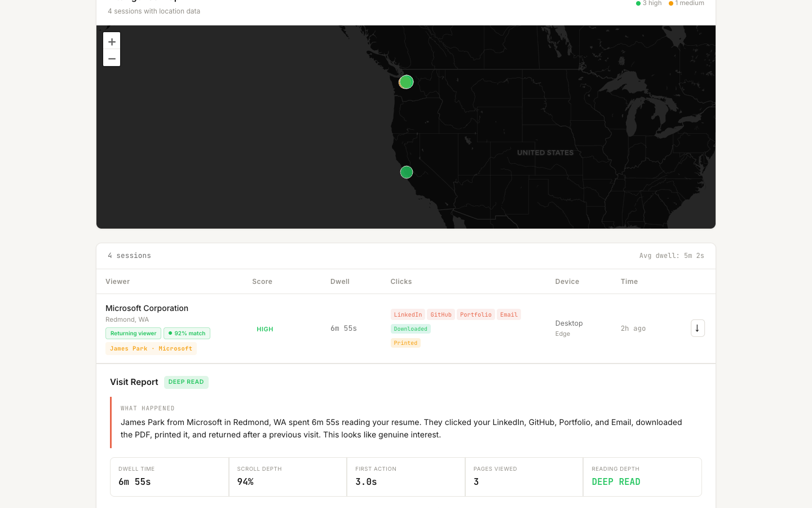Click the 6m 55s dwell value in row

[x=343, y=329]
